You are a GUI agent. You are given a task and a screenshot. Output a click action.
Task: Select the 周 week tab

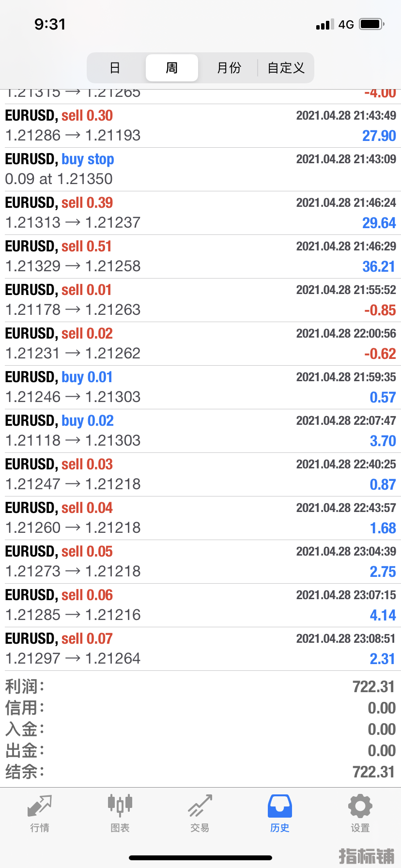pyautogui.click(x=172, y=68)
